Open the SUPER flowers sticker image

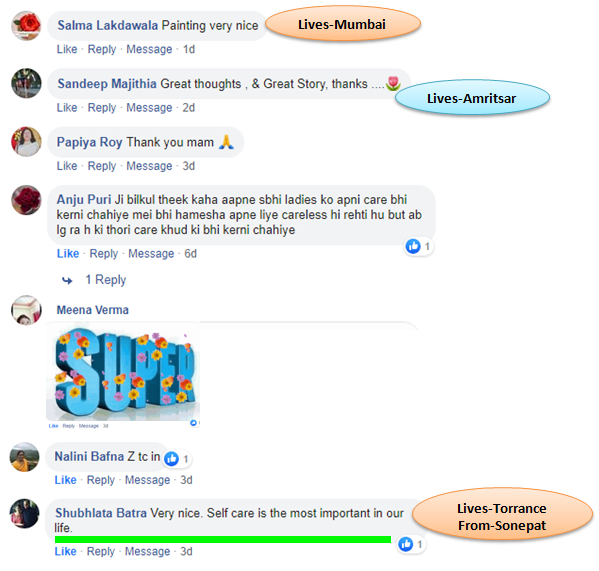(123, 373)
